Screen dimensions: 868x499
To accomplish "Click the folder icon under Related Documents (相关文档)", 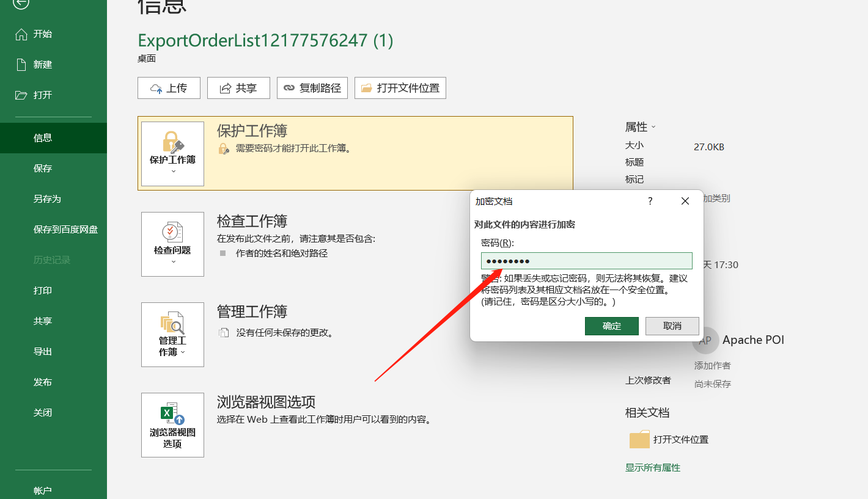I will click(x=639, y=440).
